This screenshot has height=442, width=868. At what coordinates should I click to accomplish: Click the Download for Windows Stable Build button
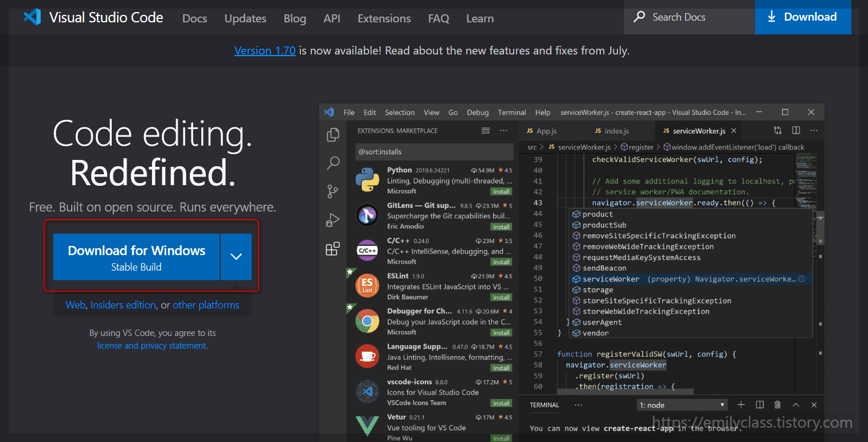click(136, 257)
